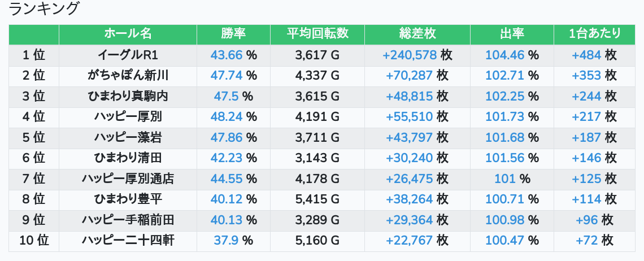Open the 104.46 payout rate link
644x261 pixels.
pyautogui.click(x=504, y=55)
